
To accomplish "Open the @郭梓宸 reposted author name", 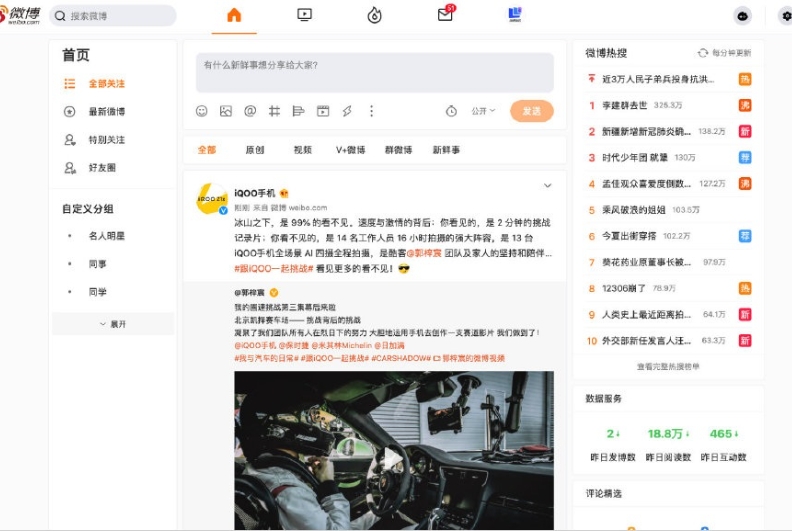I will (250, 293).
